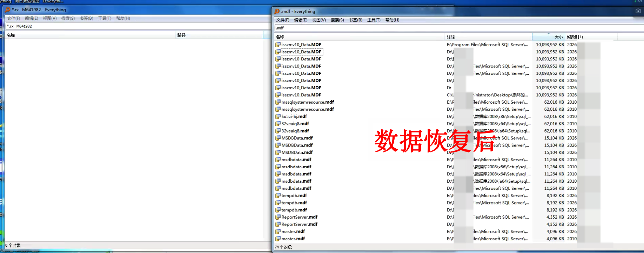Viewport: 644px width, 253px height.
Task: Open the 工具(T) menu in the .mdf window
Action: pos(374,20)
